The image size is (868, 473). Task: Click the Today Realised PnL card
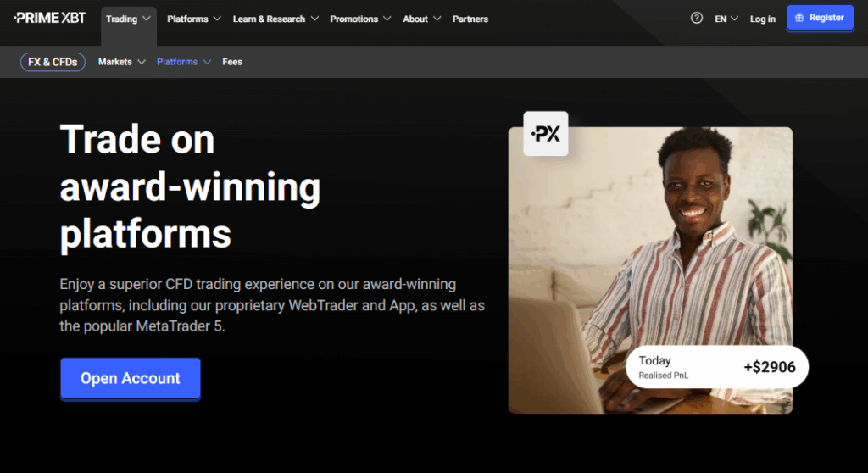717,367
